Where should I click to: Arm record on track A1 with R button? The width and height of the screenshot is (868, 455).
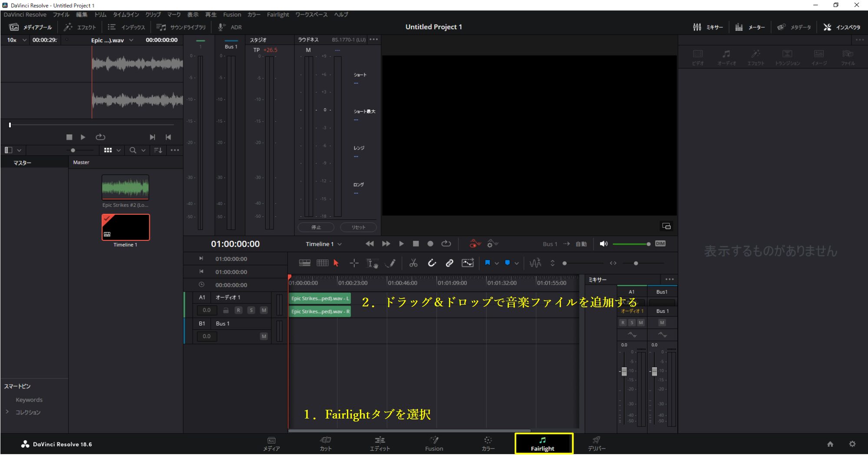pos(238,310)
